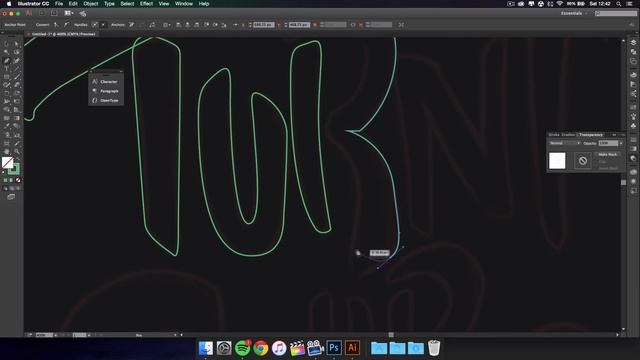Select the Rectangle tool
This screenshot has width=640, height=360.
click(x=7, y=77)
